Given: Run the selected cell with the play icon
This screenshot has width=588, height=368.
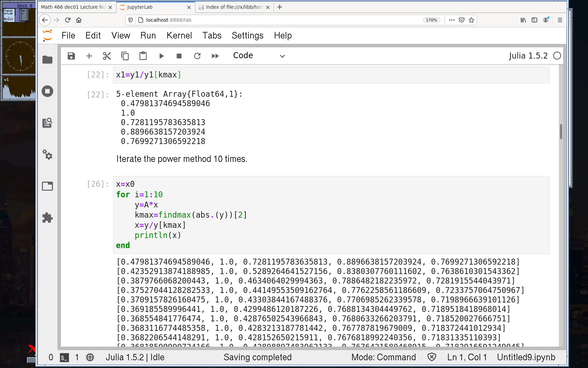Looking at the screenshot, I should tap(161, 56).
